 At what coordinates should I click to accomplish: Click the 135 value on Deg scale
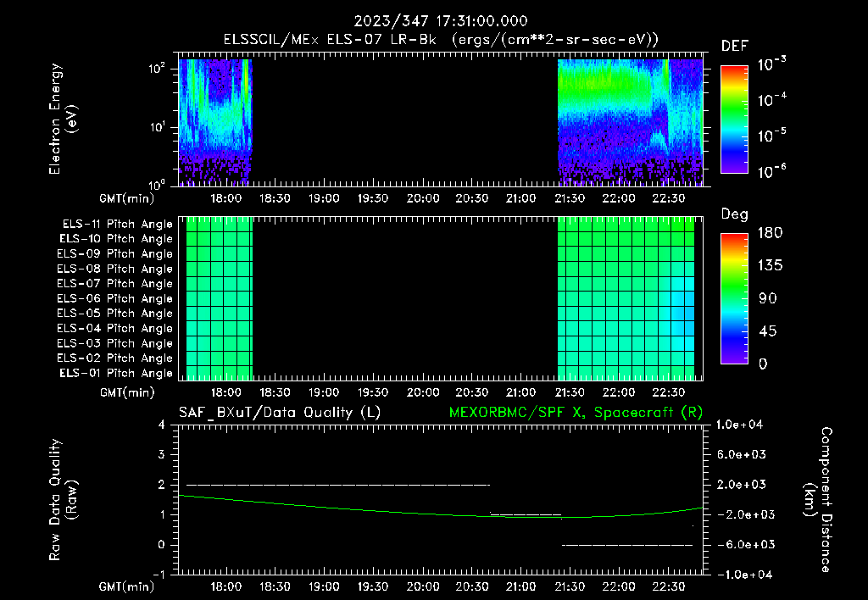click(770, 266)
